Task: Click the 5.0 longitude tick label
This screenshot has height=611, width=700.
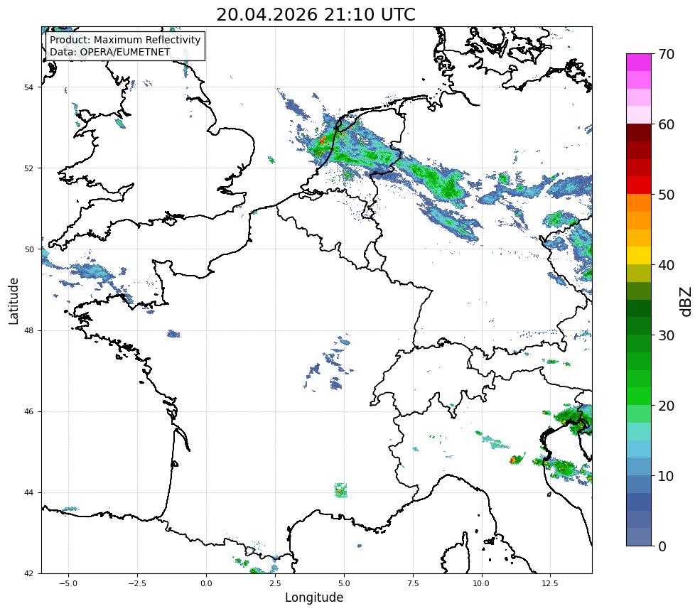Action: [x=344, y=583]
